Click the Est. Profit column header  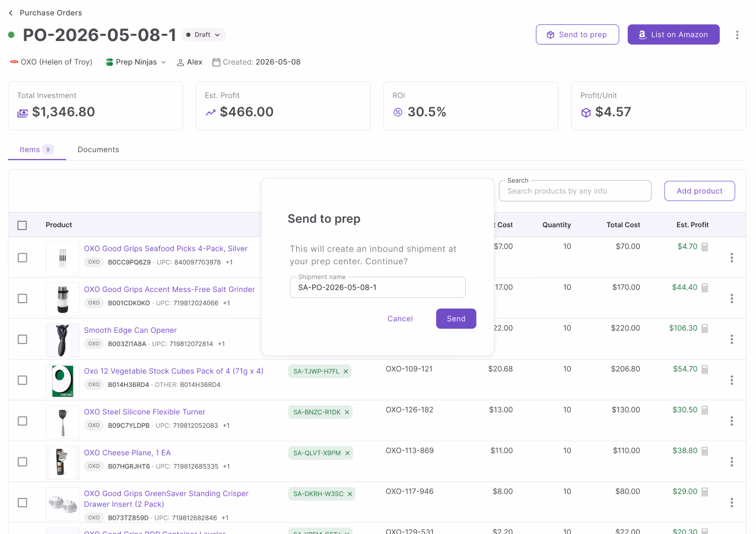693,225
